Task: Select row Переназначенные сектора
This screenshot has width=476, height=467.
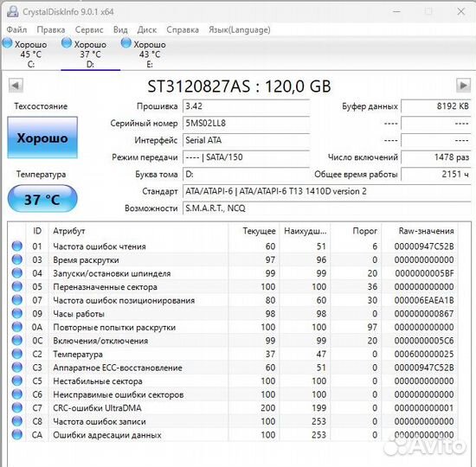Action: (x=233, y=286)
